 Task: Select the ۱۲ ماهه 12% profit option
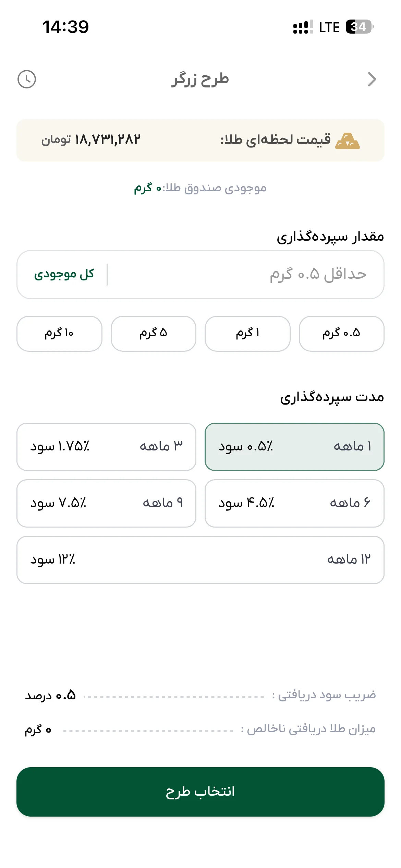[x=200, y=560]
